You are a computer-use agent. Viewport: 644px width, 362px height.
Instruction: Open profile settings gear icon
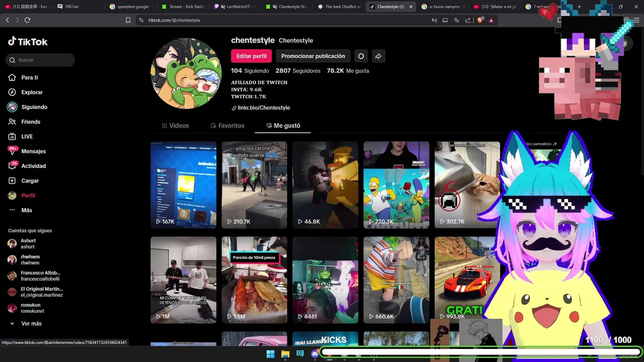361,56
